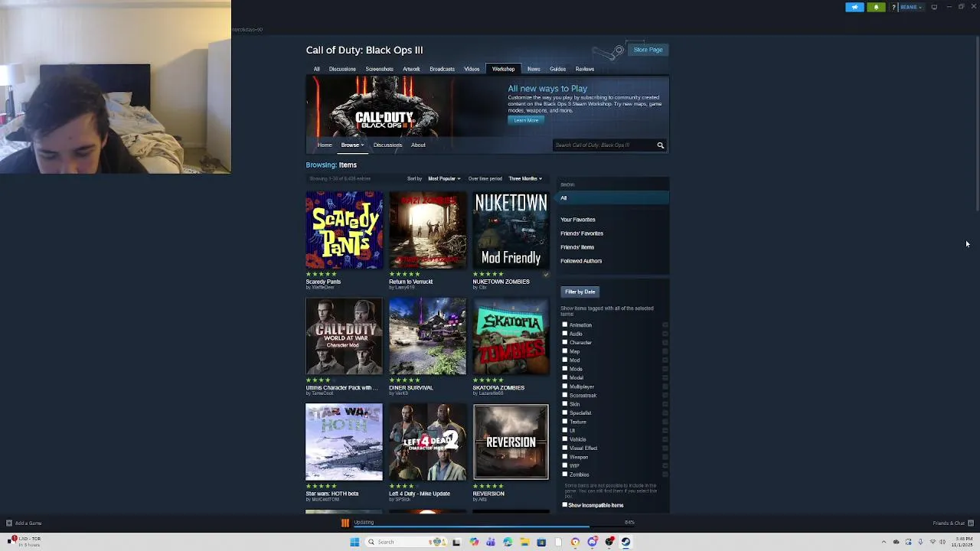Click the question mark help icon
The image size is (980, 551).
pos(893,7)
